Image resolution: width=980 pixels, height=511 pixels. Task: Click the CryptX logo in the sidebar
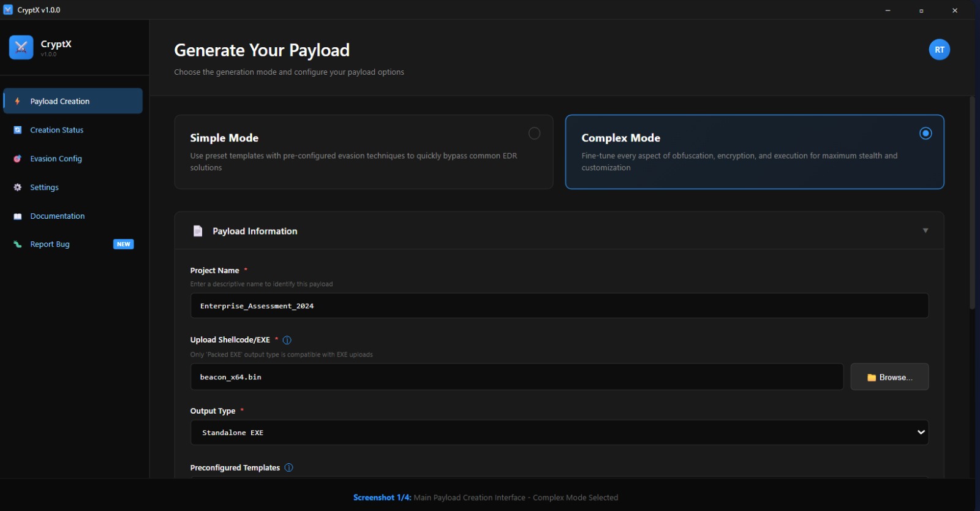click(x=21, y=48)
